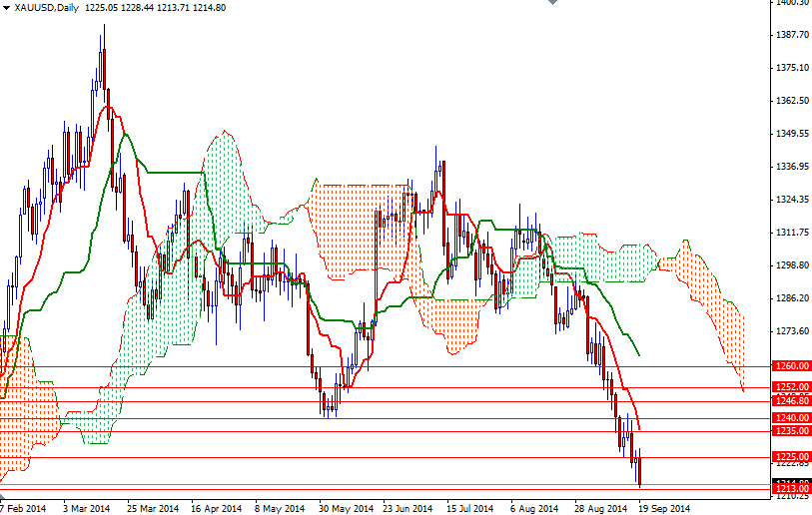The image size is (812, 515).
Task: Click the 16 Apr 2014 date label
Action: (x=216, y=508)
